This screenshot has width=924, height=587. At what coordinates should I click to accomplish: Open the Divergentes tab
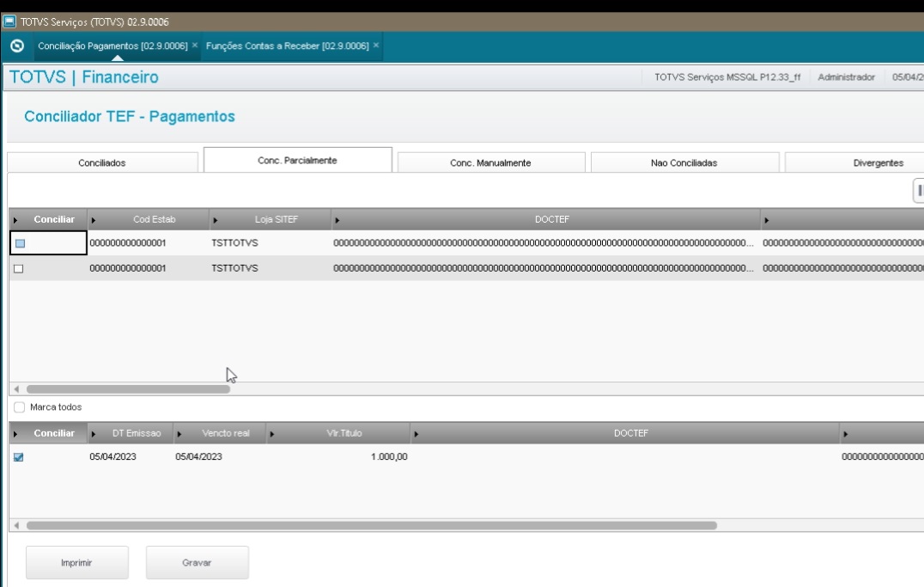[878, 162]
